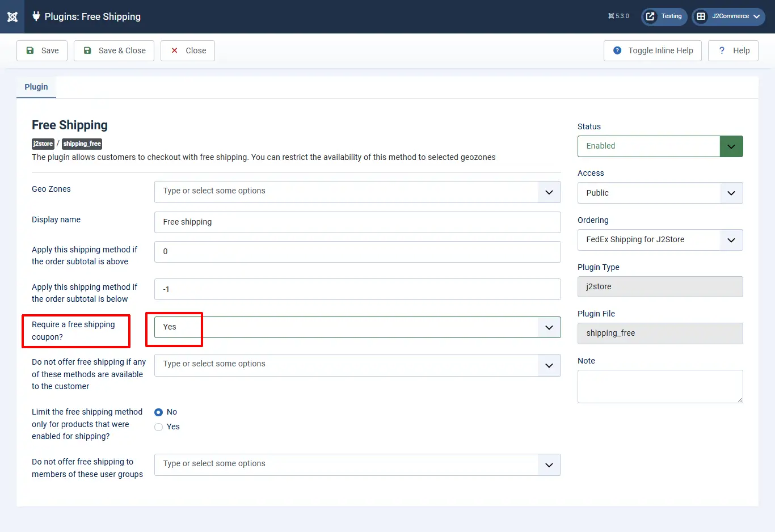
Task: Click the subtotal is below field
Action: [x=357, y=289]
